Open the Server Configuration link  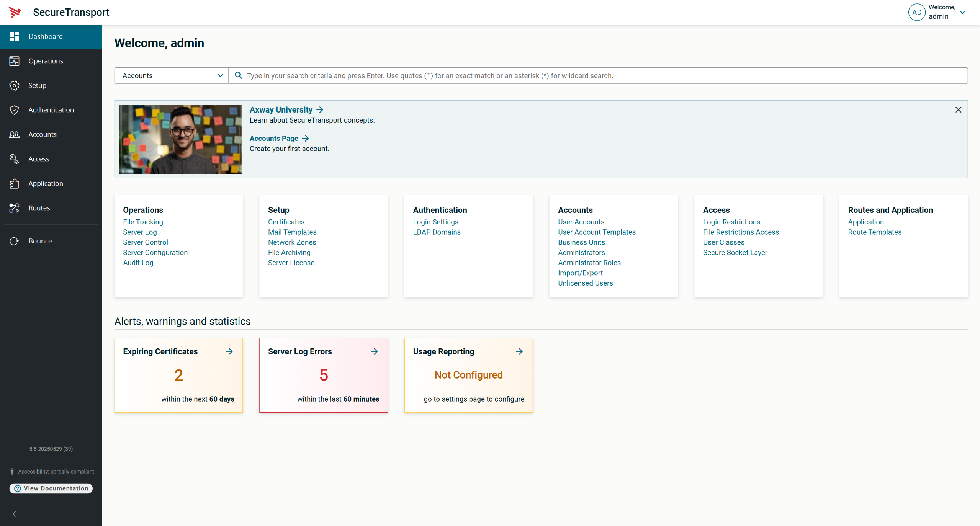click(x=155, y=253)
